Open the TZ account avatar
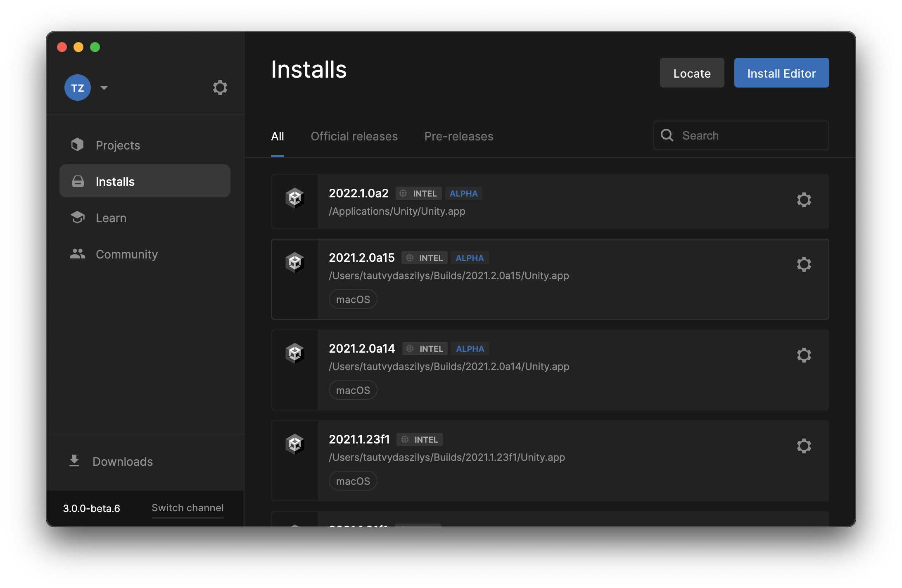Image resolution: width=902 pixels, height=588 pixels. point(78,88)
